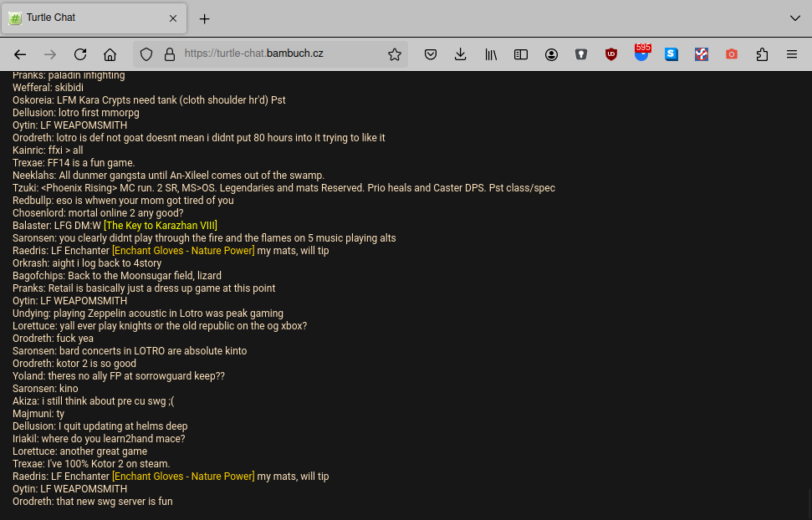Click Undying's Zeppelin acoustic message

coord(147,314)
